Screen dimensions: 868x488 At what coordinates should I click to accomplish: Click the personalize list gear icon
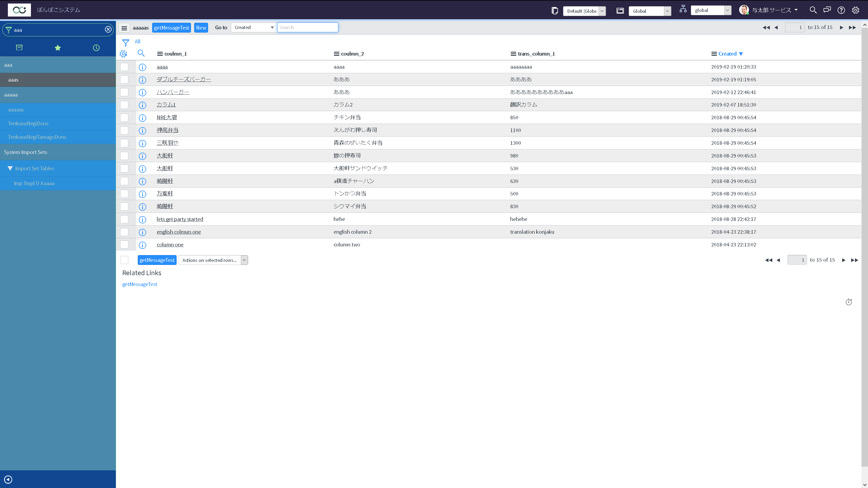pyautogui.click(x=123, y=54)
